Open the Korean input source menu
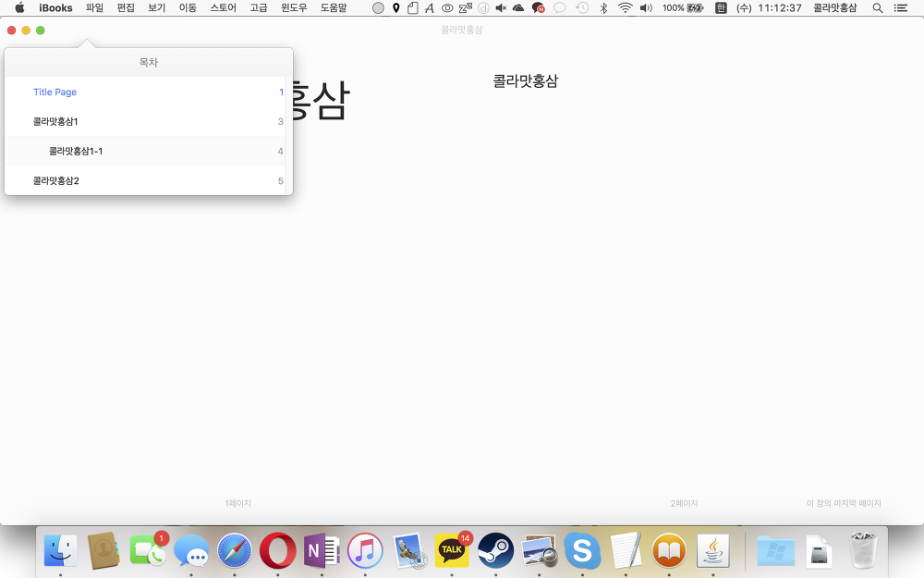 point(721,7)
